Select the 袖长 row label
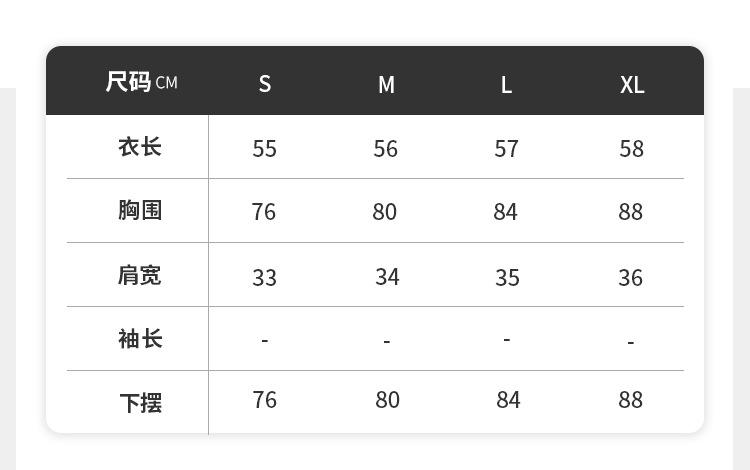Screen dimensions: 750x470 point(140,339)
